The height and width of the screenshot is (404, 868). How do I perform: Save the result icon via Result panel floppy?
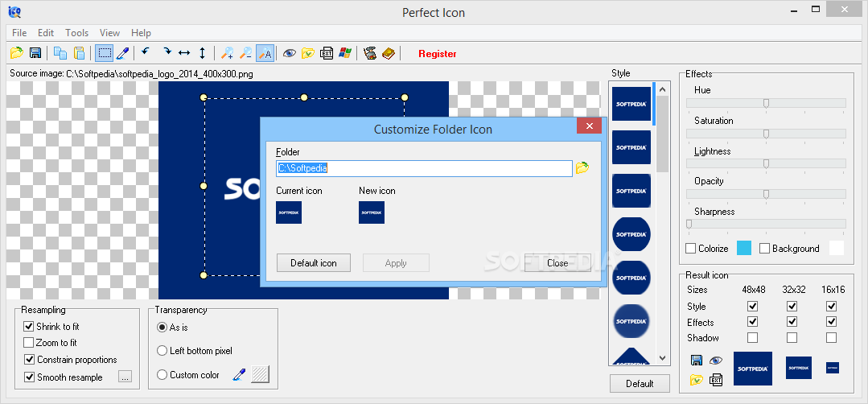click(x=697, y=361)
